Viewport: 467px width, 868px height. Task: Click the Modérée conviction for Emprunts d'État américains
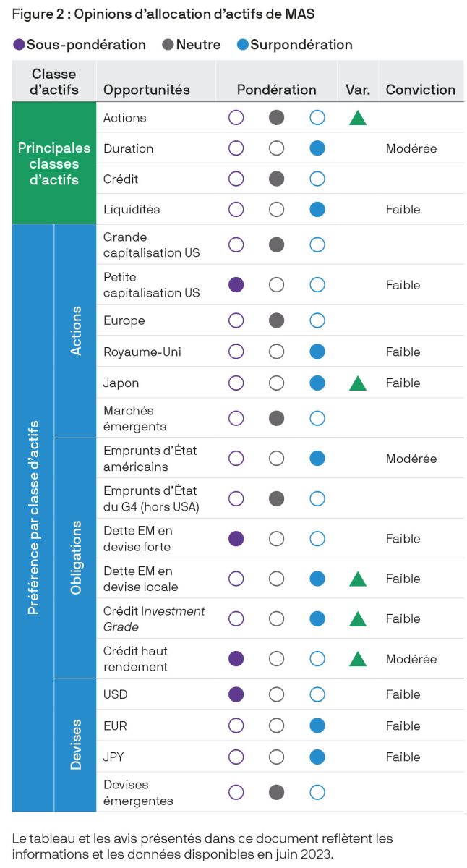tap(411, 459)
